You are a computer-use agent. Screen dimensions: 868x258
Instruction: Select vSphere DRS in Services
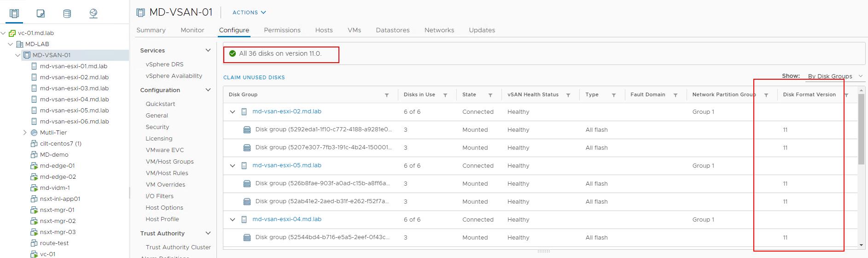pos(164,64)
